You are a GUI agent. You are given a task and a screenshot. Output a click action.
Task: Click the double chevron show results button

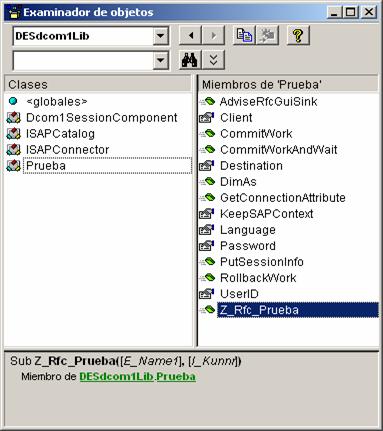pyautogui.click(x=213, y=60)
